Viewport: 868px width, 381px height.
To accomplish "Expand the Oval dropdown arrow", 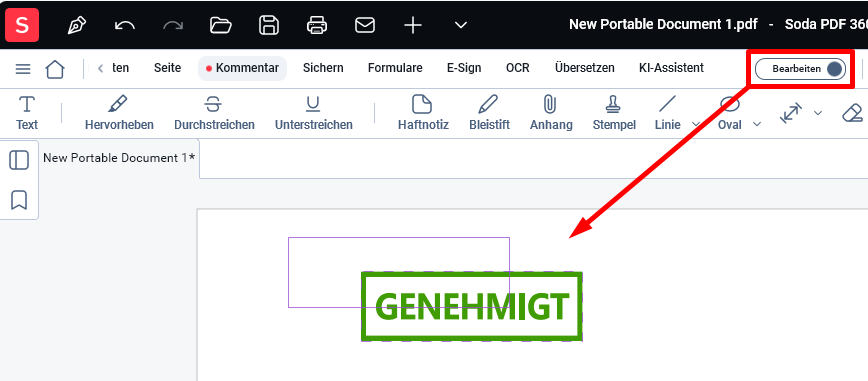I will click(x=757, y=125).
